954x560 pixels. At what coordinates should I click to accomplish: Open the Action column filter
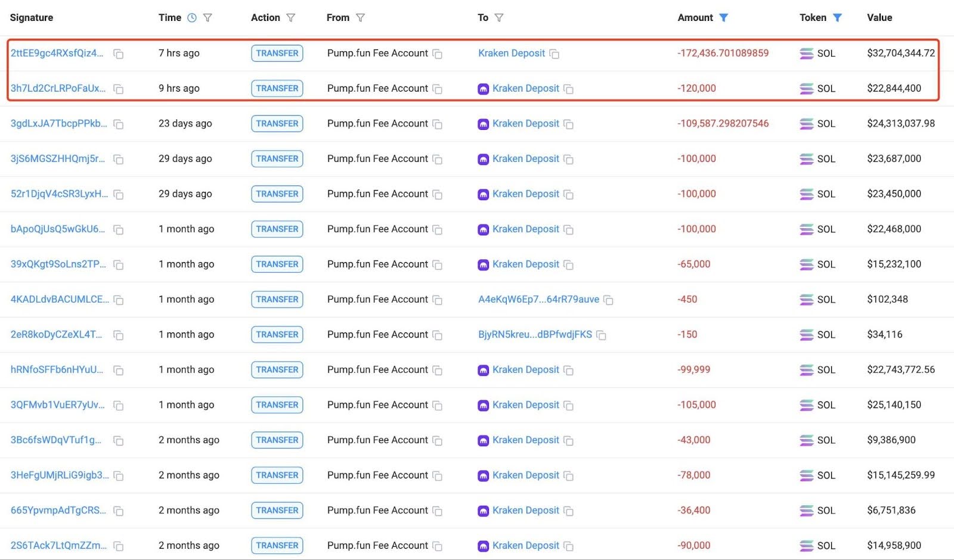tap(290, 18)
